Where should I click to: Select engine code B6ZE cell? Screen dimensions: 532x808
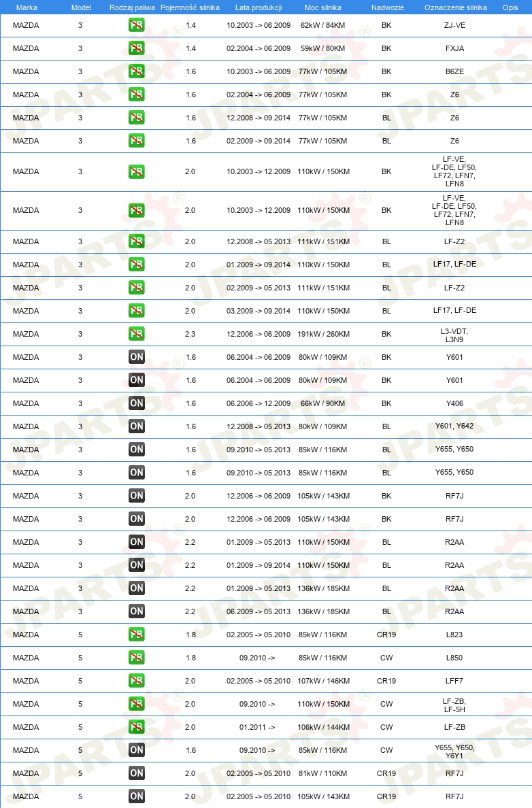pos(454,71)
